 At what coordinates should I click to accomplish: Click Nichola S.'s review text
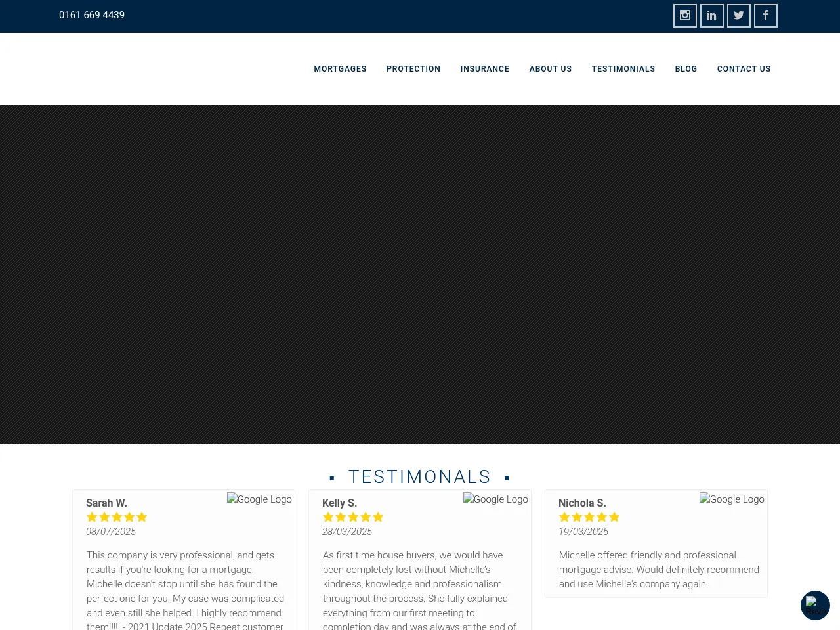coord(659,570)
